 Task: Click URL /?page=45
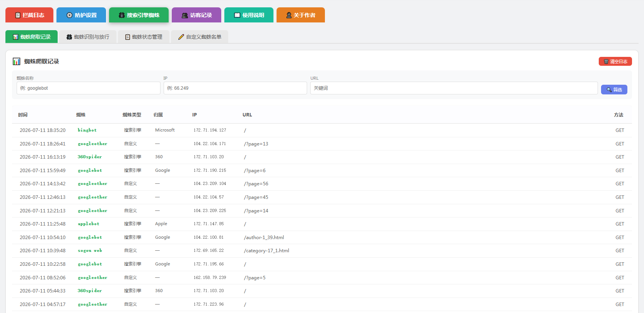coord(256,197)
